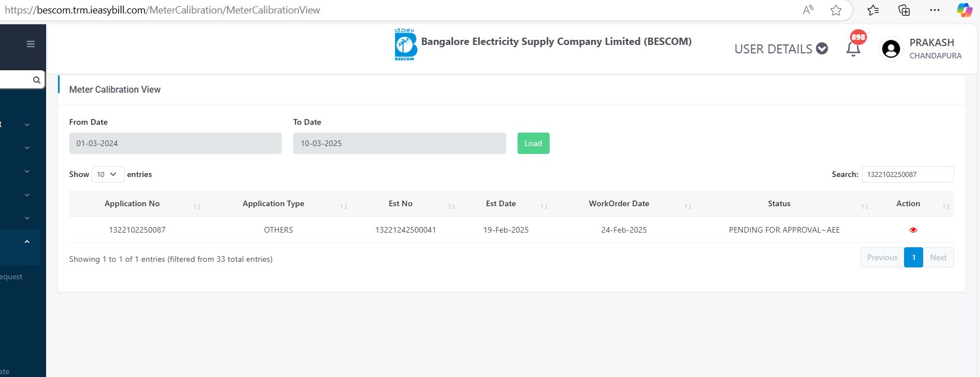Click PENDING FOR APPROVAL~AEE status
Image resolution: width=980 pixels, height=377 pixels.
point(784,230)
